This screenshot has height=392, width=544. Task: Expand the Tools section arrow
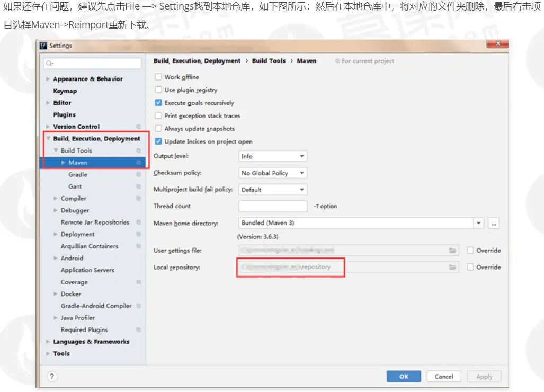[x=48, y=353]
